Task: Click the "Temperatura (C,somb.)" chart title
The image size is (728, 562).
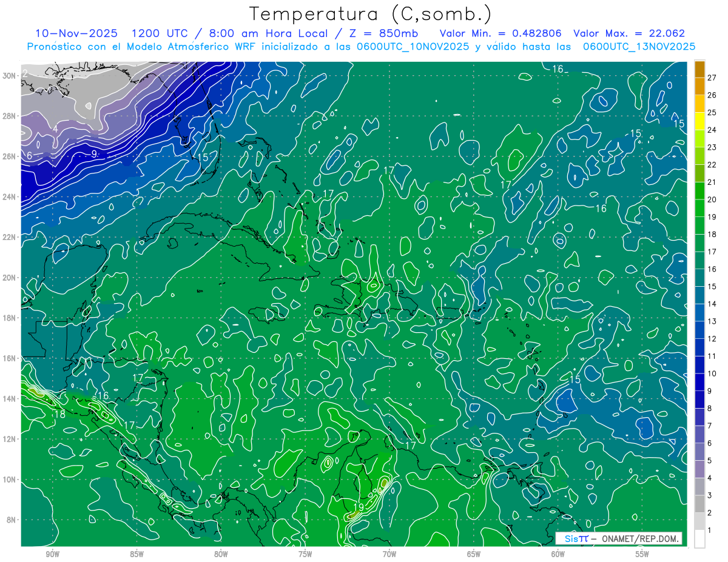Action: click(x=370, y=14)
